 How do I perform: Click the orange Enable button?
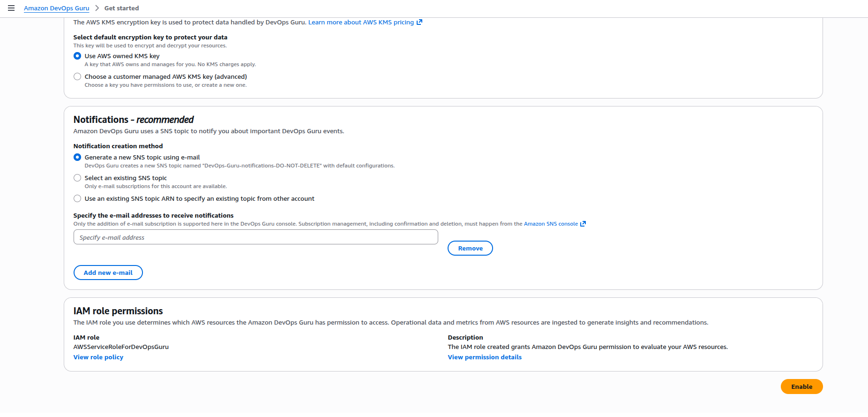coord(801,387)
